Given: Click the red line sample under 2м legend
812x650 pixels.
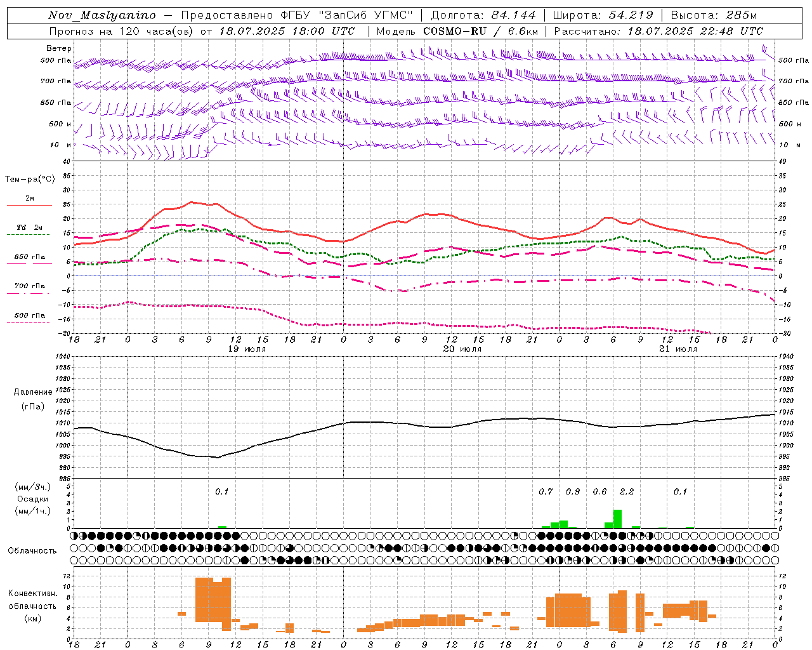Looking at the screenshot, I should point(30,206).
